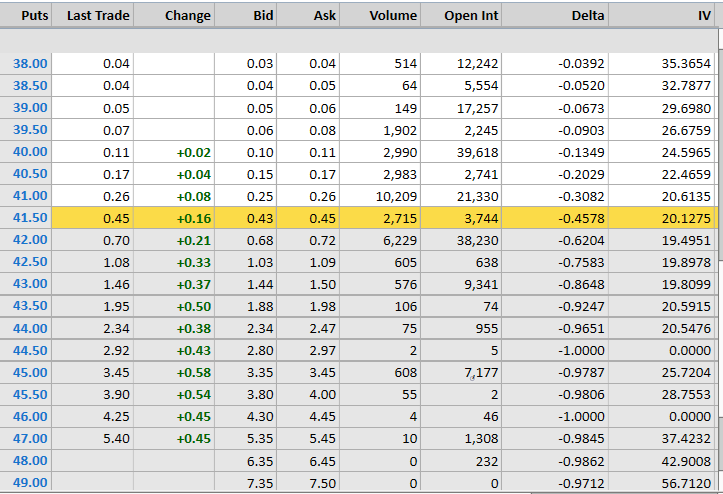This screenshot has width=723, height=494.
Task: Select volume value 10,209
Action: click(x=396, y=196)
